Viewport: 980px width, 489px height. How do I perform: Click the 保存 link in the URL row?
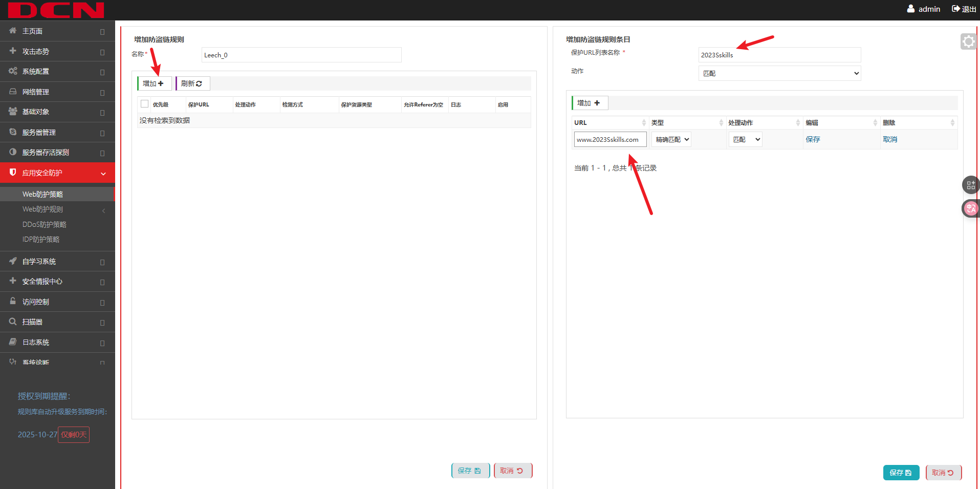(x=813, y=139)
